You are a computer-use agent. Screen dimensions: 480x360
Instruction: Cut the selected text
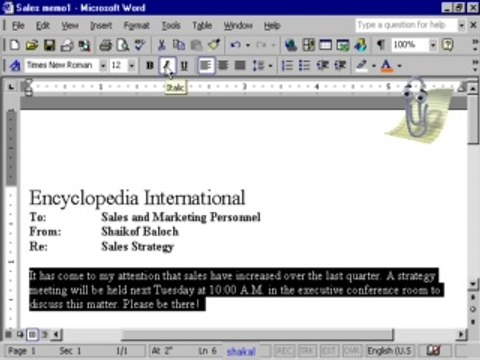[x=162, y=45]
